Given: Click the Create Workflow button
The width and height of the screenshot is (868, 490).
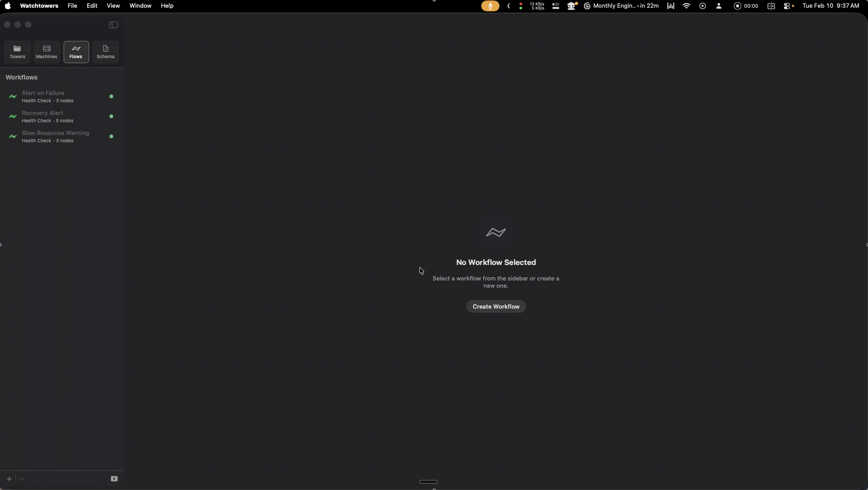Looking at the screenshot, I should coord(496,306).
